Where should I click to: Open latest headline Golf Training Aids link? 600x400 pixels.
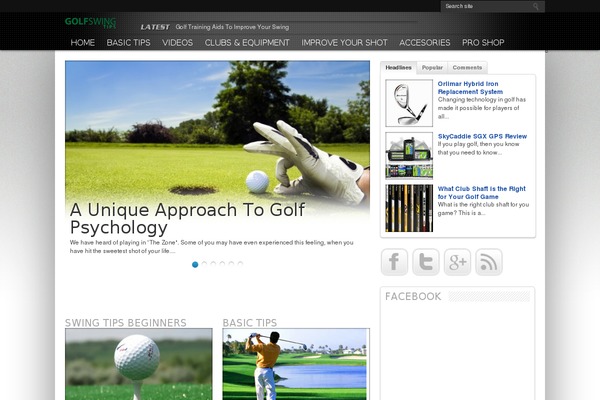coord(232,27)
